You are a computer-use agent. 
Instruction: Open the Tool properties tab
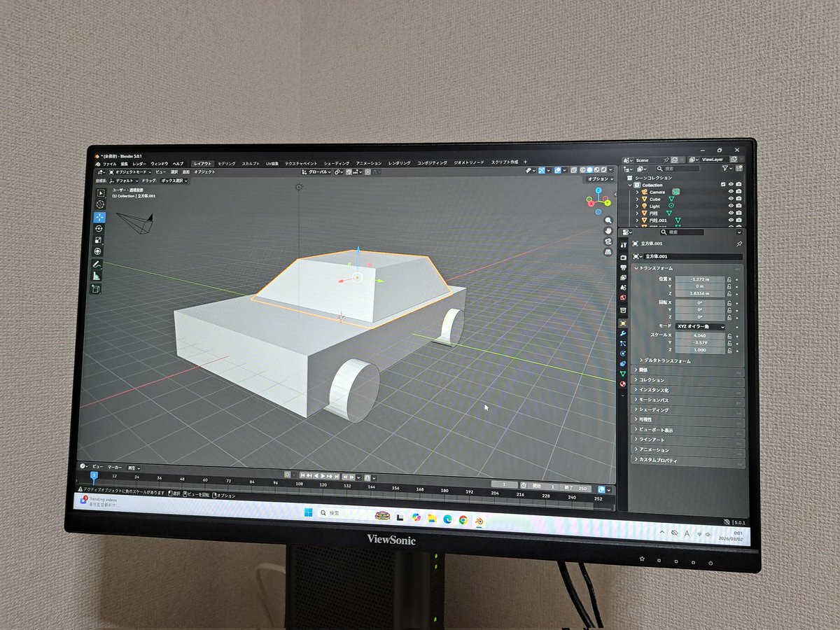[623, 244]
